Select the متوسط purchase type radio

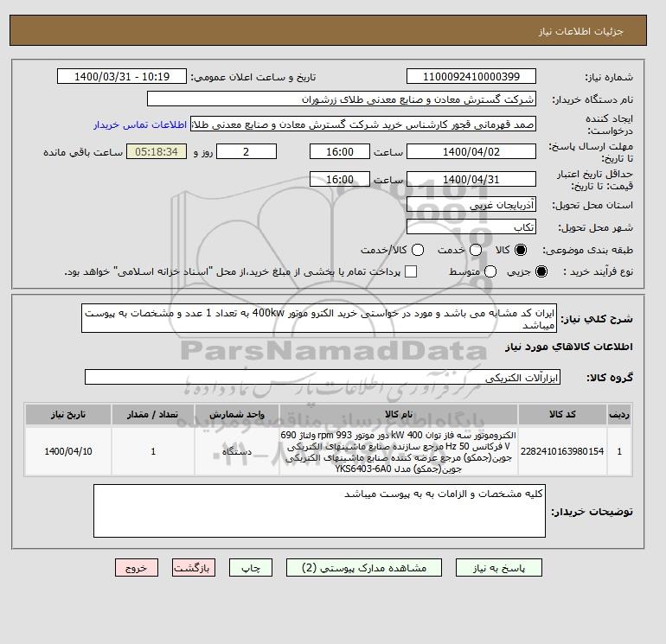click(490, 271)
